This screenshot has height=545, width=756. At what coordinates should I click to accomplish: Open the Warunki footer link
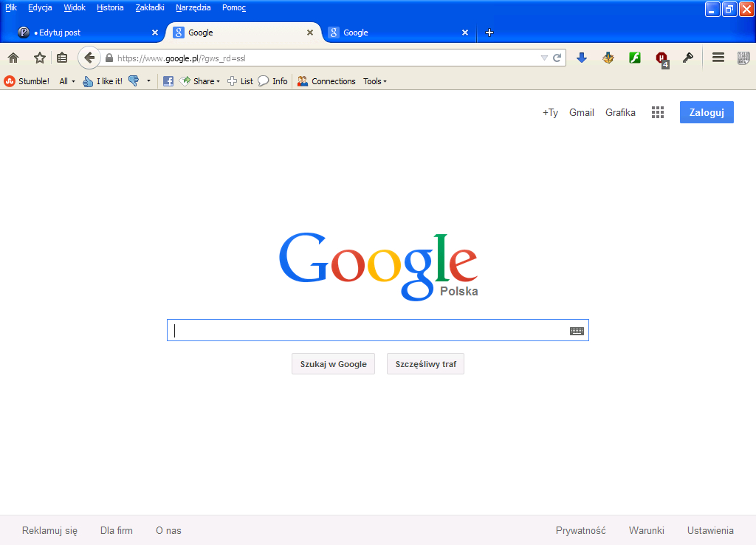coord(647,530)
